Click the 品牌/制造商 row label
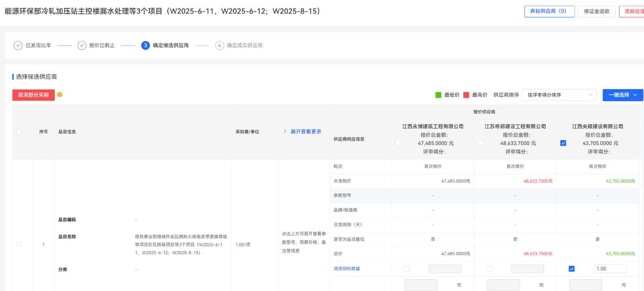 345,210
